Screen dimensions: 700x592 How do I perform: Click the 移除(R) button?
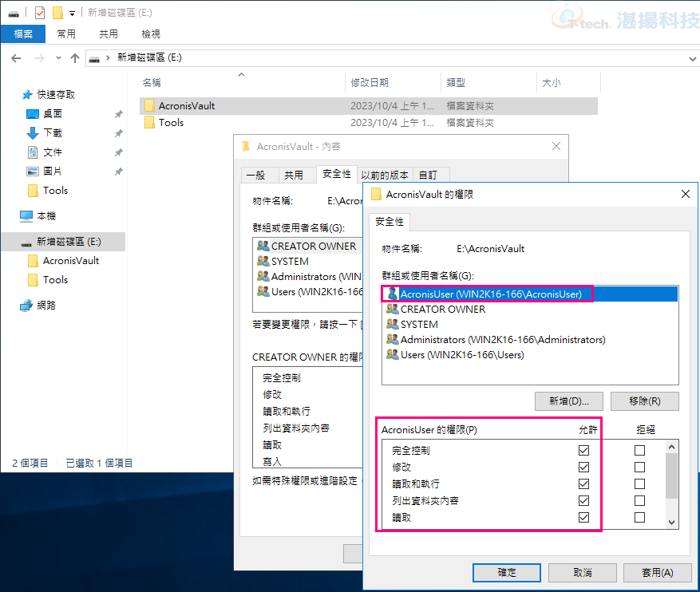click(645, 401)
